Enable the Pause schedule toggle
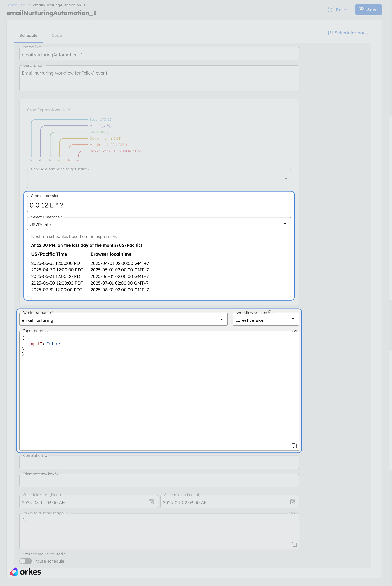Screen dimensions: 392x586 tap(25, 561)
